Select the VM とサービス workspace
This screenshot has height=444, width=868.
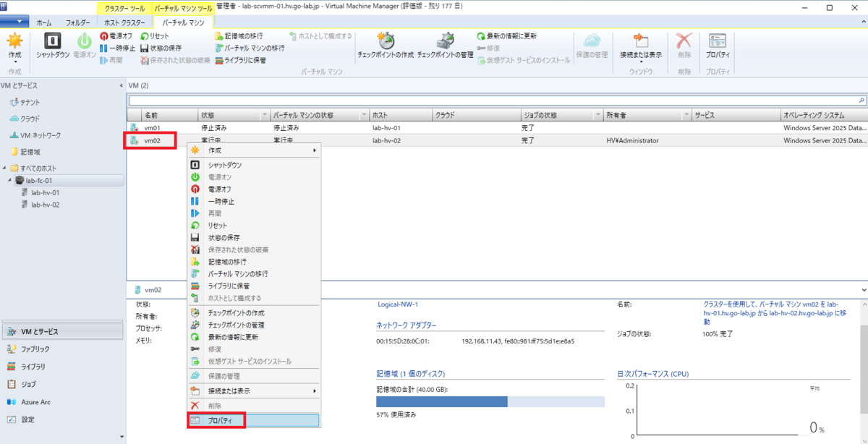pyautogui.click(x=62, y=332)
